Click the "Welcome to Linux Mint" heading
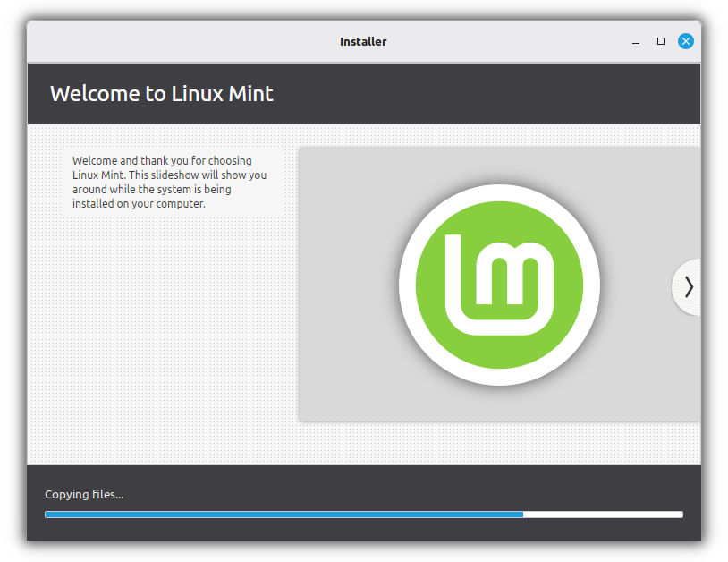 click(x=162, y=93)
